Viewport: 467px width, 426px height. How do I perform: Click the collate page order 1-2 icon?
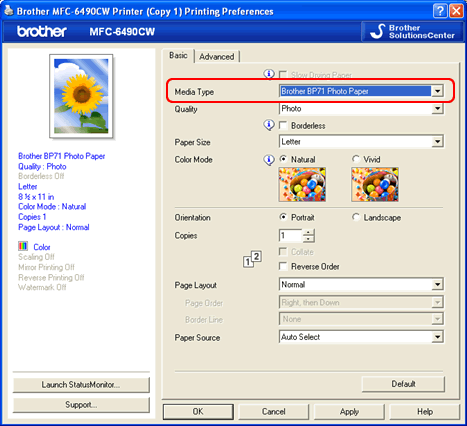[252, 259]
